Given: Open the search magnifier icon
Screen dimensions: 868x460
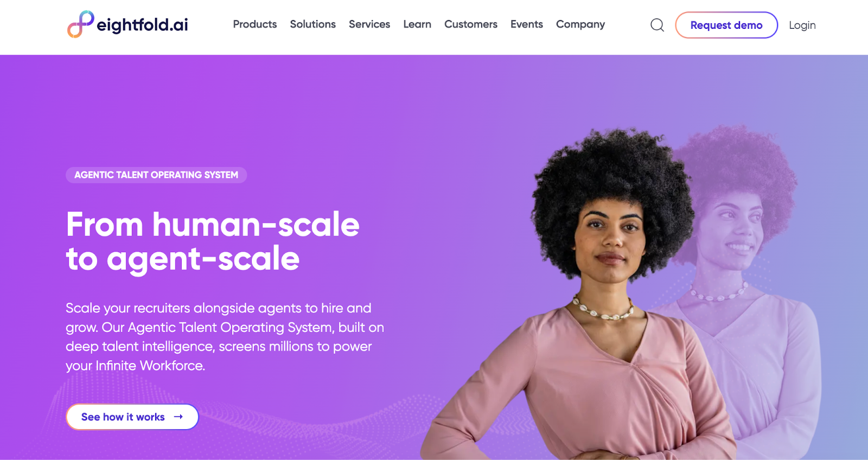Looking at the screenshot, I should click(657, 25).
